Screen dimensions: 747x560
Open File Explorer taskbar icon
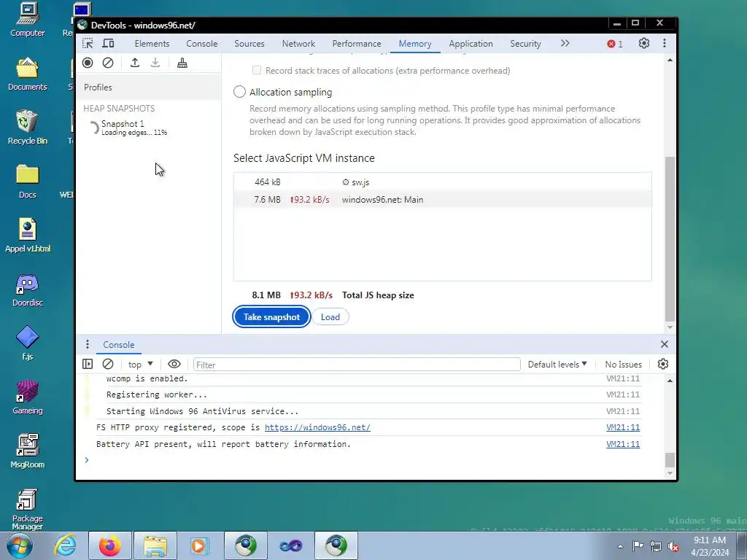(x=155, y=545)
